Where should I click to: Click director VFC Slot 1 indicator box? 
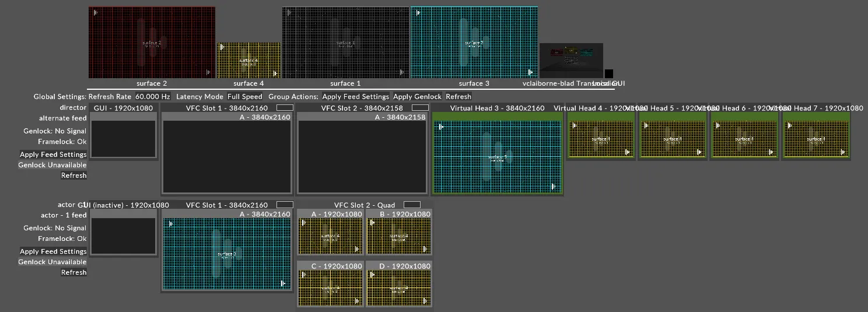click(x=285, y=108)
